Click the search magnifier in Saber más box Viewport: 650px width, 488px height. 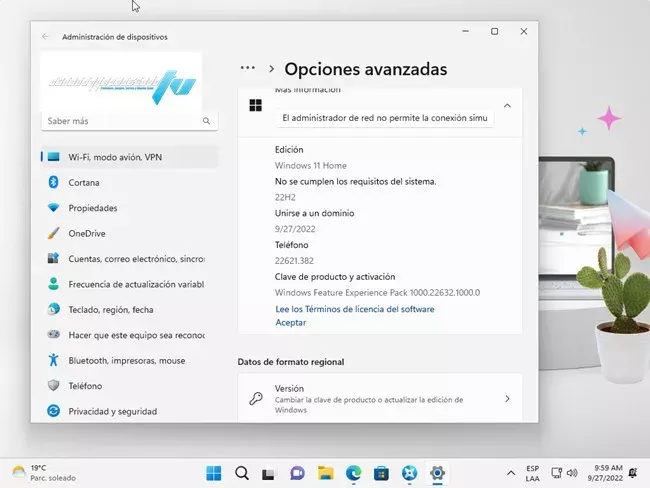[x=206, y=121]
